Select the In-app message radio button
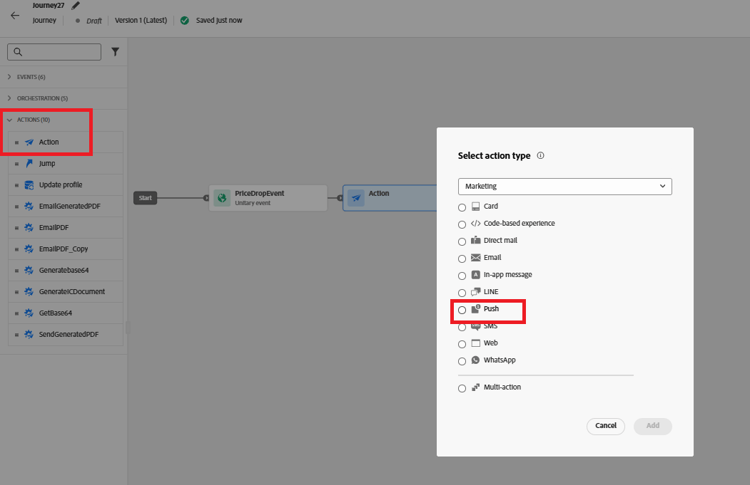750x485 pixels. (x=462, y=276)
